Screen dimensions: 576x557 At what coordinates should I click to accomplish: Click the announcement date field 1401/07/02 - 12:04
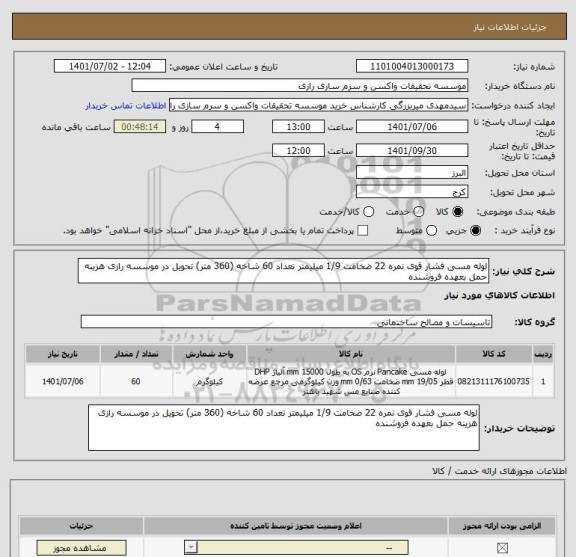[x=110, y=66]
